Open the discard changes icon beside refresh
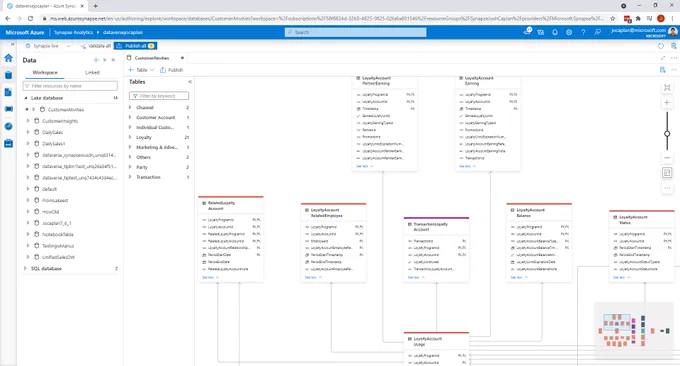 tap(673, 46)
